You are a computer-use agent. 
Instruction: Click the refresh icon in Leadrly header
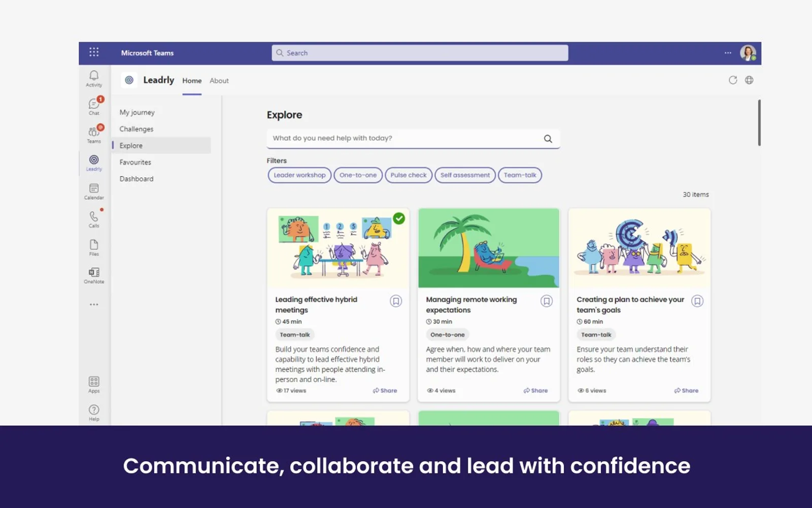pos(733,80)
